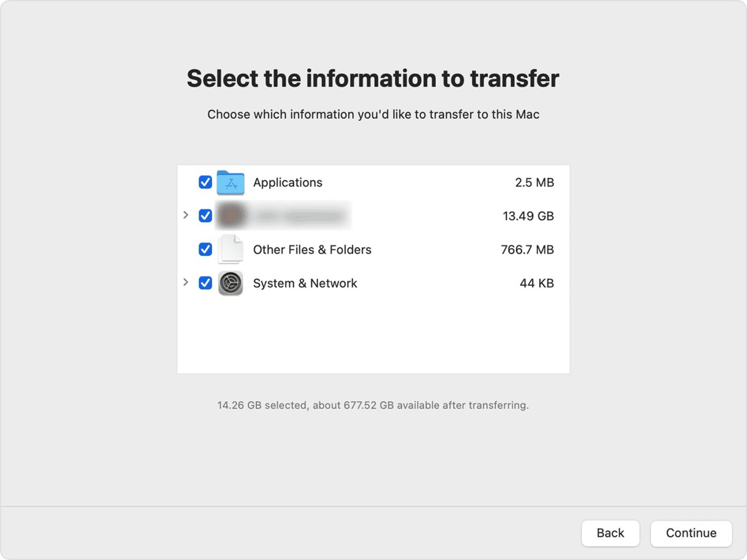Click the System & Network gear icon

pos(230,283)
